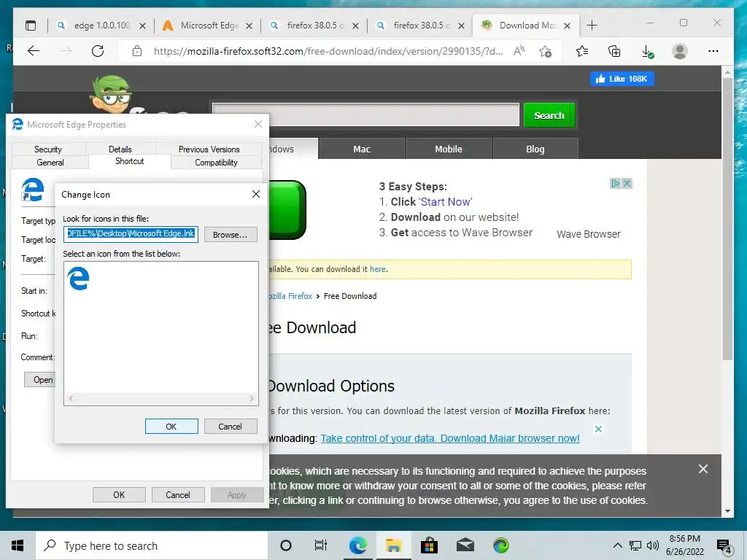This screenshot has height=560, width=747.
Task: Open Cortana circle icon on taskbar
Action: tap(286, 545)
